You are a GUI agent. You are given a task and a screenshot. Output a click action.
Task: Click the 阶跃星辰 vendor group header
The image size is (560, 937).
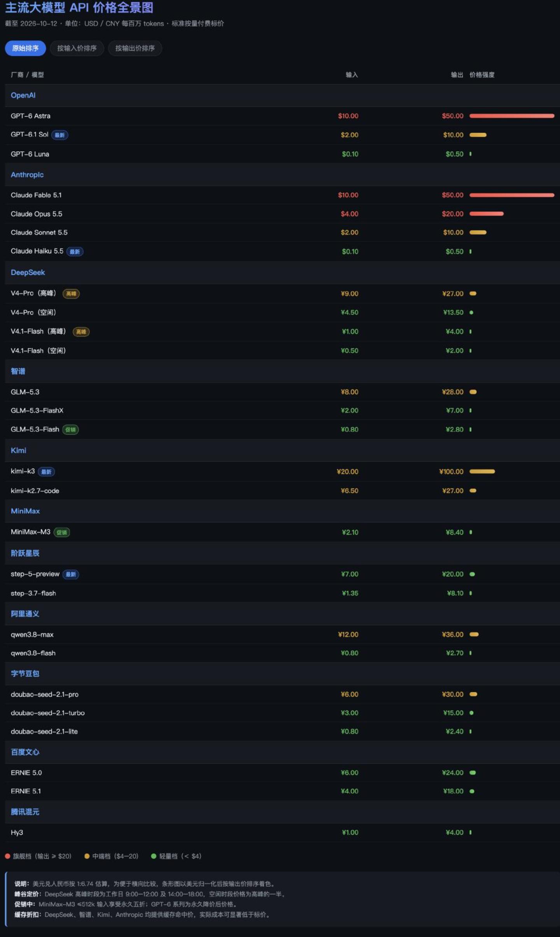(x=282, y=553)
